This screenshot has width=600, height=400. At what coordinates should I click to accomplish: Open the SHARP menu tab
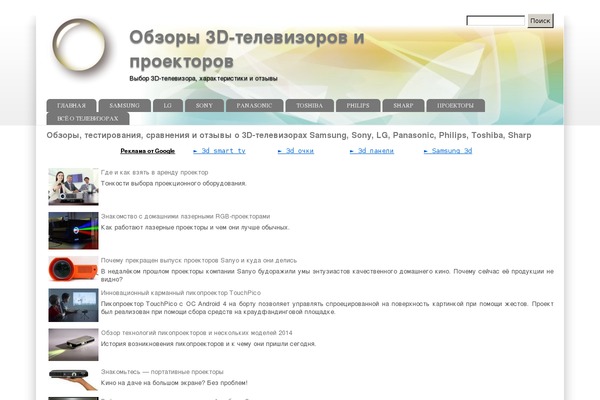[403, 105]
